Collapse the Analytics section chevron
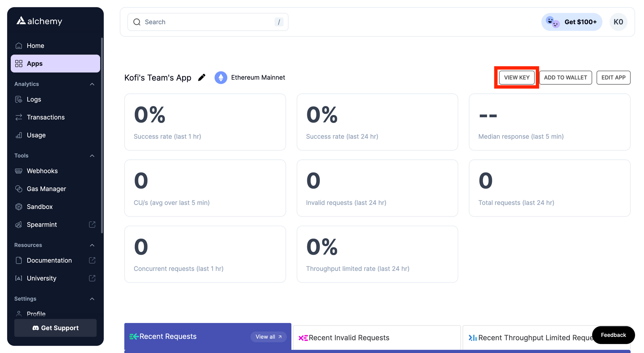Screen dimensions: 644x353 click(92, 84)
